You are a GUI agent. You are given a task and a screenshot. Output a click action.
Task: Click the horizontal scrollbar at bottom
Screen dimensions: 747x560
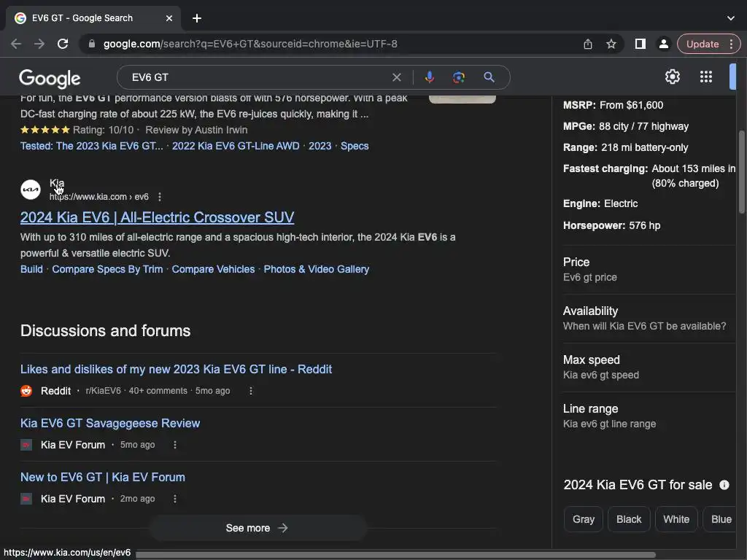coord(395,555)
